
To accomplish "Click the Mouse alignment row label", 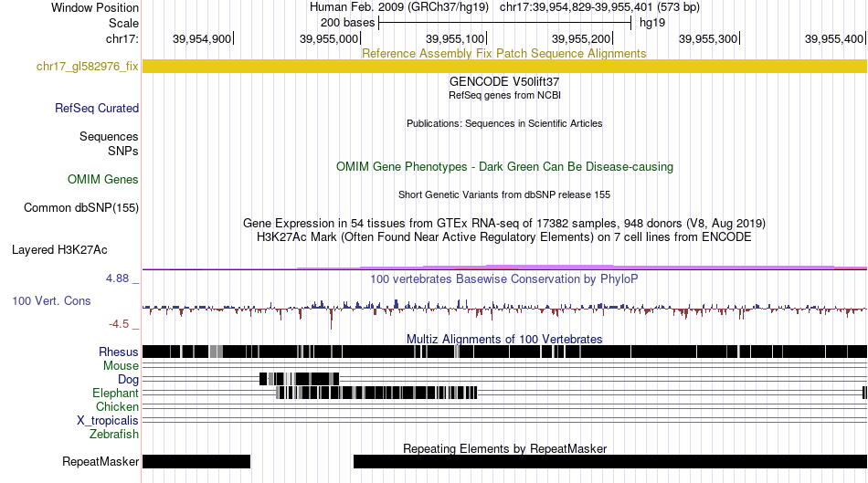I will [121, 366].
